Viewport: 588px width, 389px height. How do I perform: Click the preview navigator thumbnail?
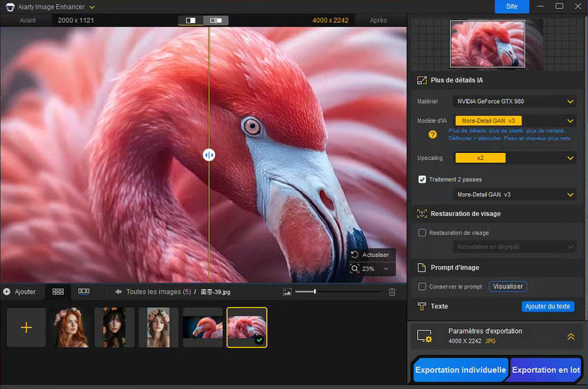(x=487, y=44)
